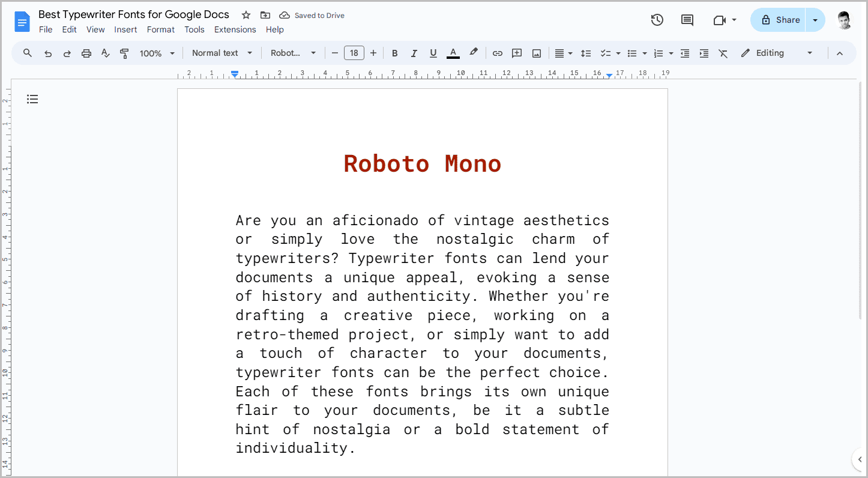Open the Extensions menu
Viewport: 868px width, 478px height.
pyautogui.click(x=235, y=29)
